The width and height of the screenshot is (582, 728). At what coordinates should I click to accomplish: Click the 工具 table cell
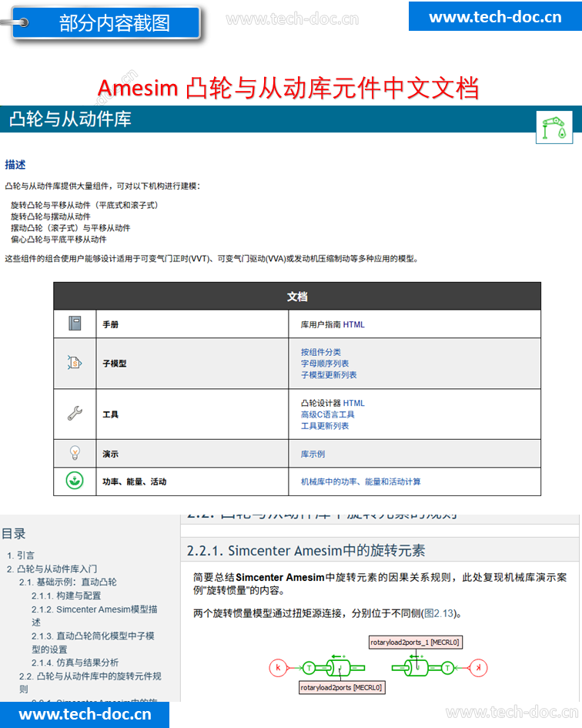pos(192,414)
